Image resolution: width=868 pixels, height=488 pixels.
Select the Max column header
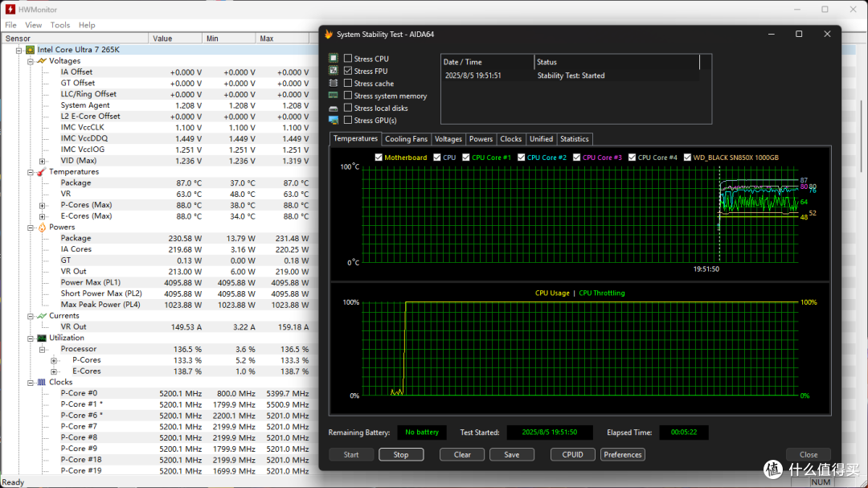(x=282, y=39)
